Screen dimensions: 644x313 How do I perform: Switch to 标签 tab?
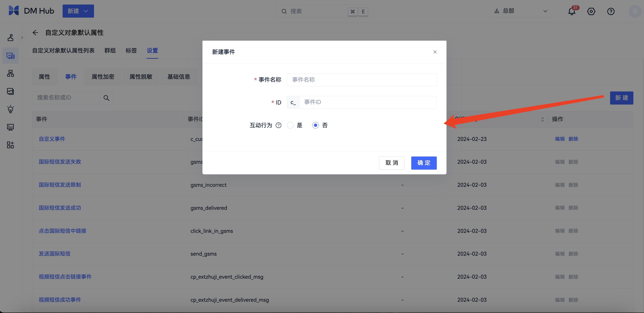(131, 50)
